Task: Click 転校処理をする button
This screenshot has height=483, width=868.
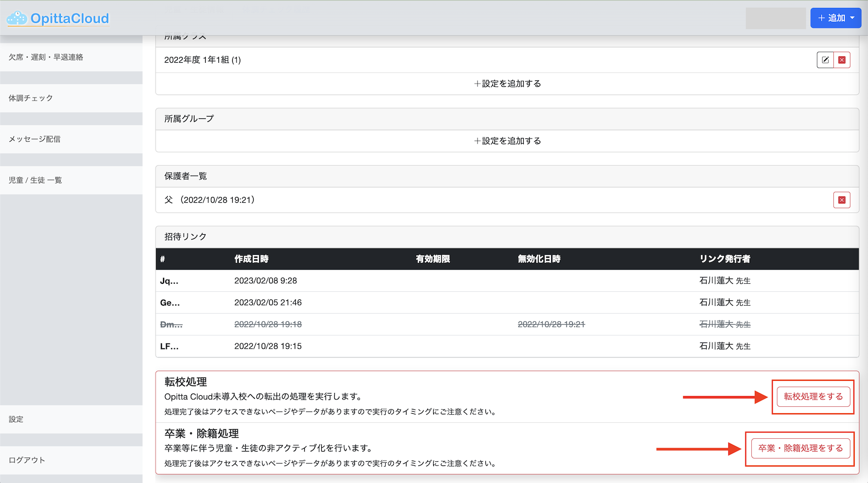Action: 813,397
